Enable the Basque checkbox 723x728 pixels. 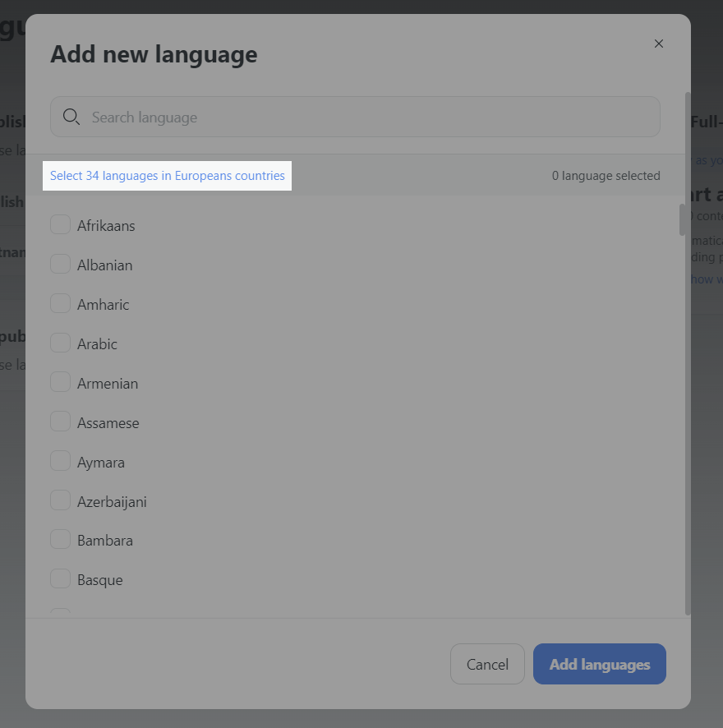[x=61, y=578]
